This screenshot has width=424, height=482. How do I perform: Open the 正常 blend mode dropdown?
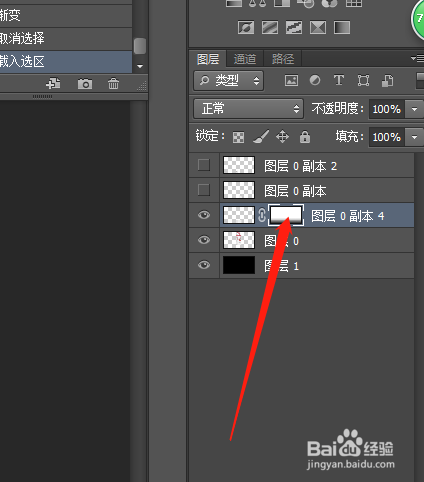click(x=248, y=109)
